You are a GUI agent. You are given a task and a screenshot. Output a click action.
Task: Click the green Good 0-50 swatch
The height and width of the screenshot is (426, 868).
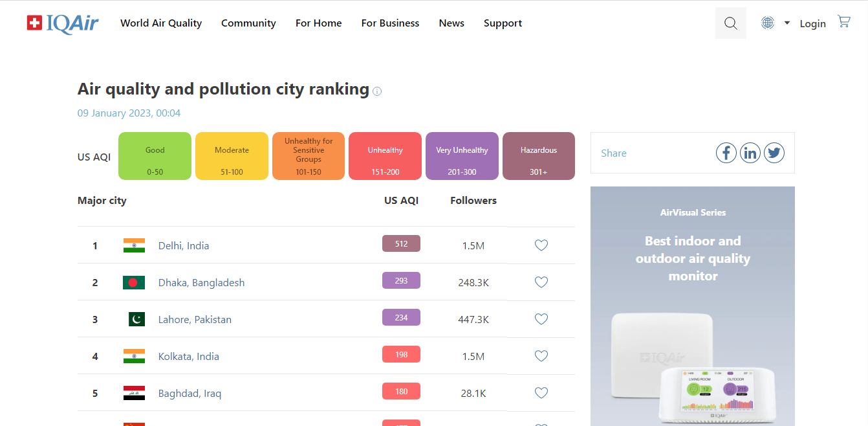[x=155, y=156]
